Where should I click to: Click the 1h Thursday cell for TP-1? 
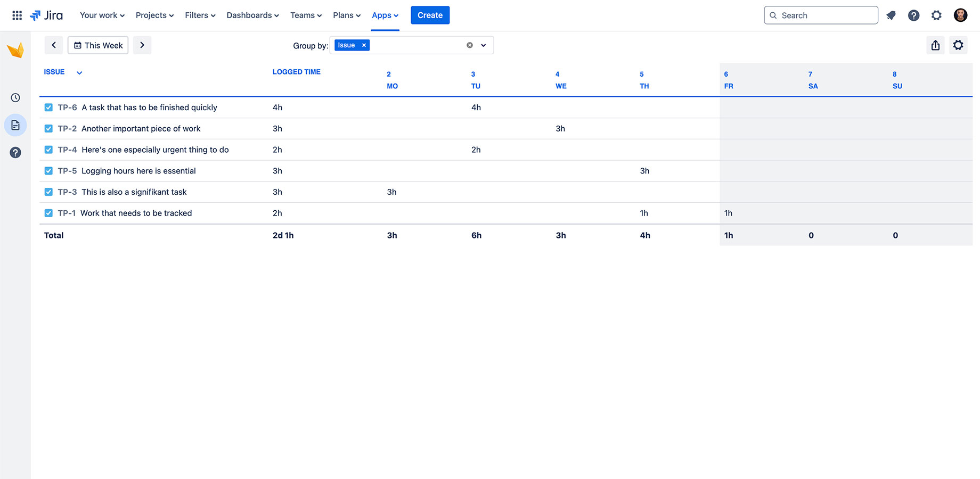[644, 213]
